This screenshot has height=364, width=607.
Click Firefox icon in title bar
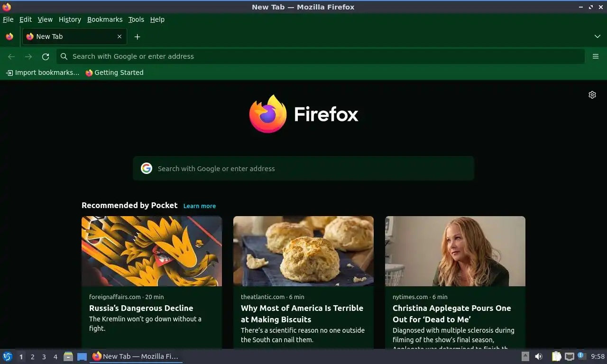coord(7,7)
